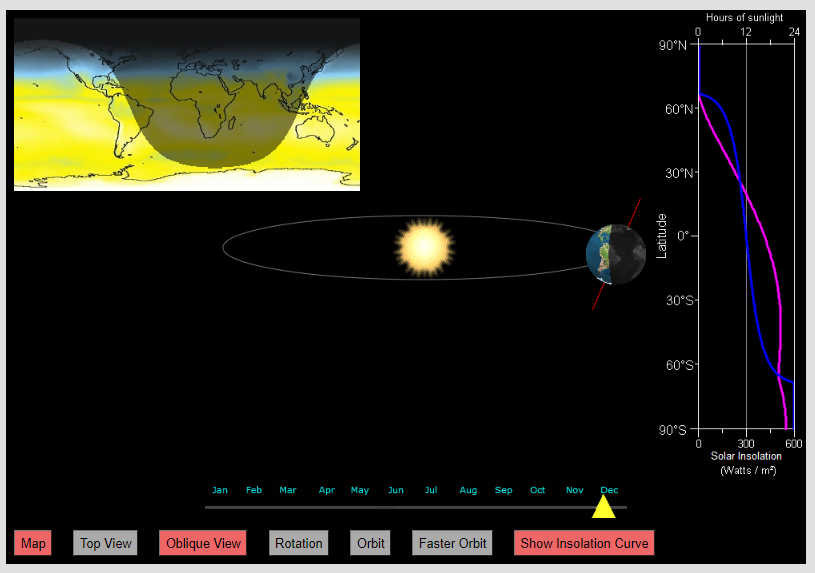The image size is (815, 573).
Task: Toggle the Oblique View button
Action: coord(203,543)
